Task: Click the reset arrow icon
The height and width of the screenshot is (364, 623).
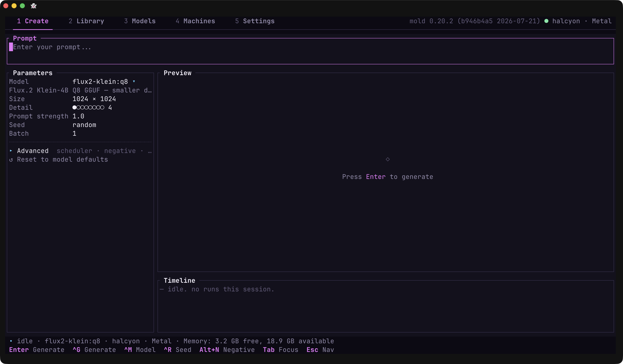Action: click(11, 160)
